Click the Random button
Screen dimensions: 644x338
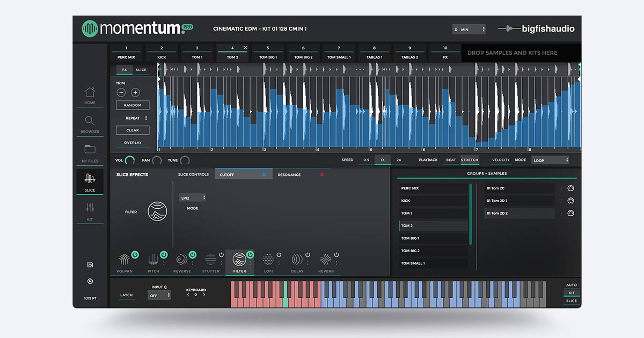133,105
